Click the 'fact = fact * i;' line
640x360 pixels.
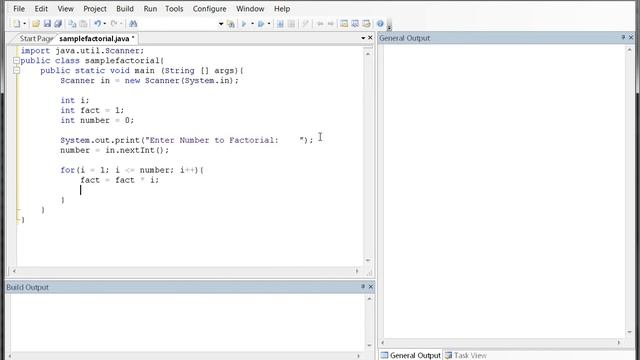click(x=120, y=180)
